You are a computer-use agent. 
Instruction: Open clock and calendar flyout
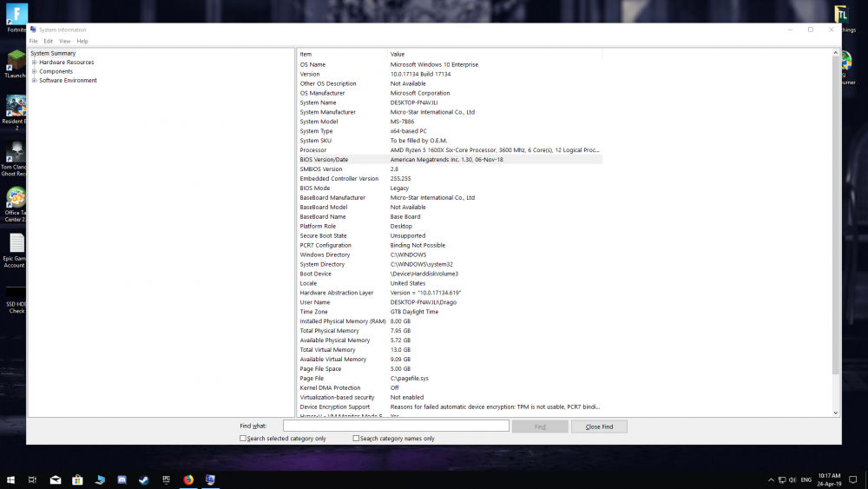(829, 479)
